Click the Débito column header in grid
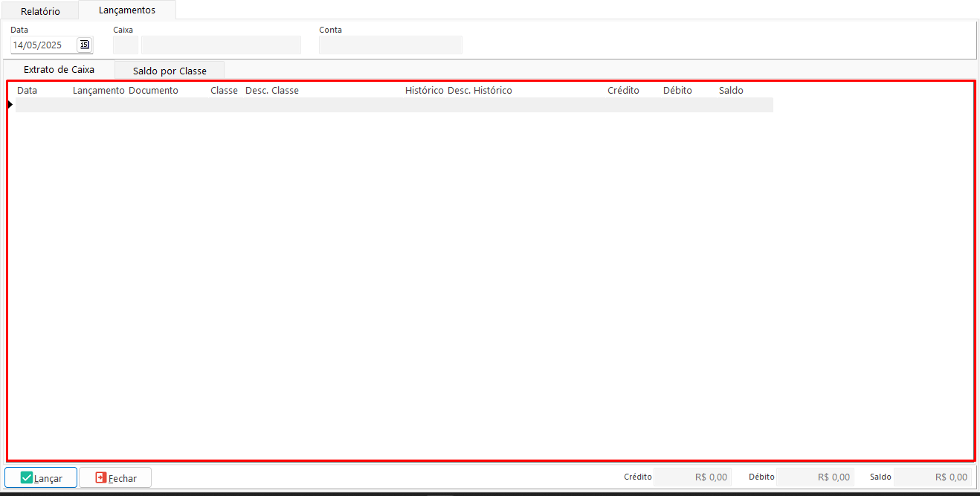 click(x=677, y=90)
